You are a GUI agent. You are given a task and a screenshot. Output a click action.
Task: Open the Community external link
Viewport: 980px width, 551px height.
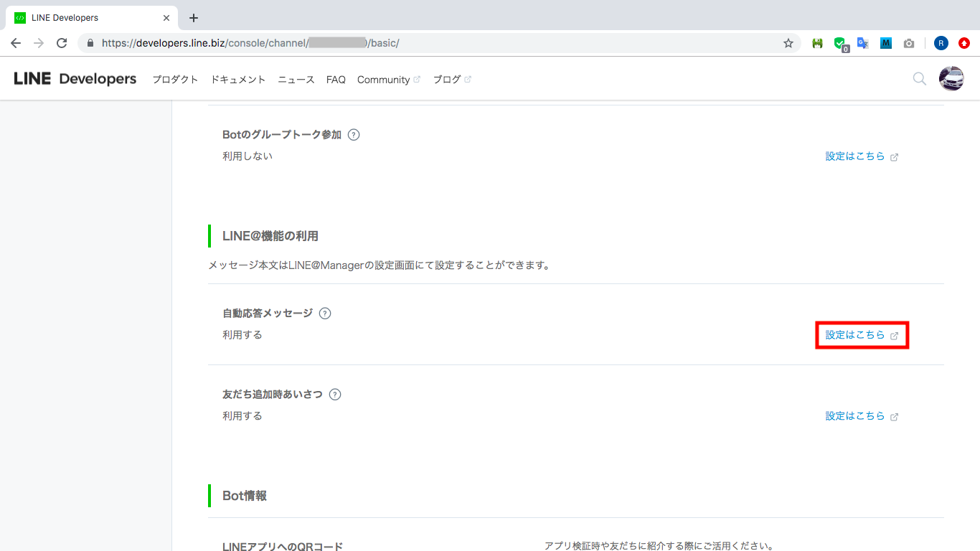click(389, 80)
